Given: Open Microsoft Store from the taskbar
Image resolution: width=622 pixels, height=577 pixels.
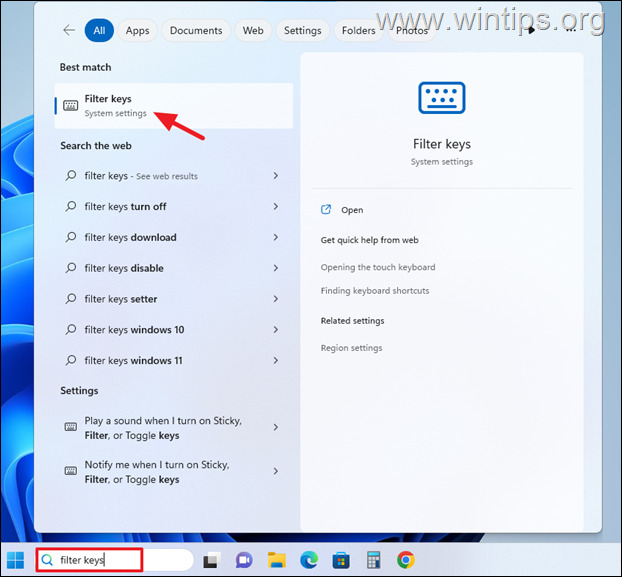Looking at the screenshot, I should (341, 560).
